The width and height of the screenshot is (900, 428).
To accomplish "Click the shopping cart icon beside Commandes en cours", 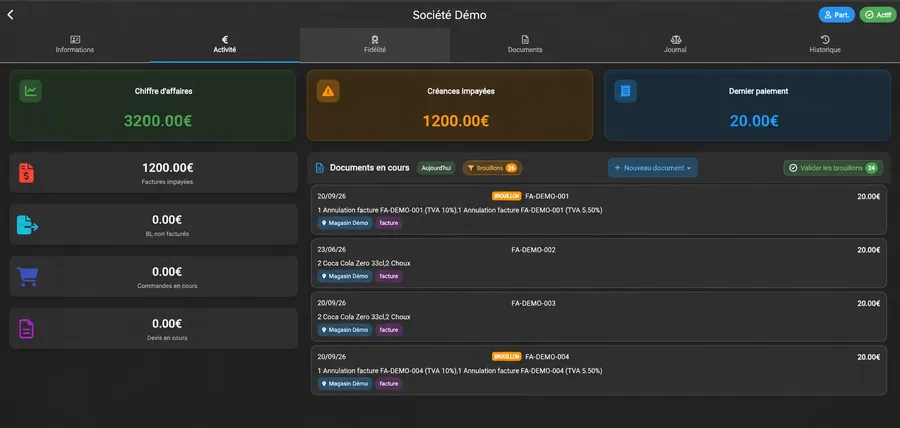I will [x=28, y=277].
